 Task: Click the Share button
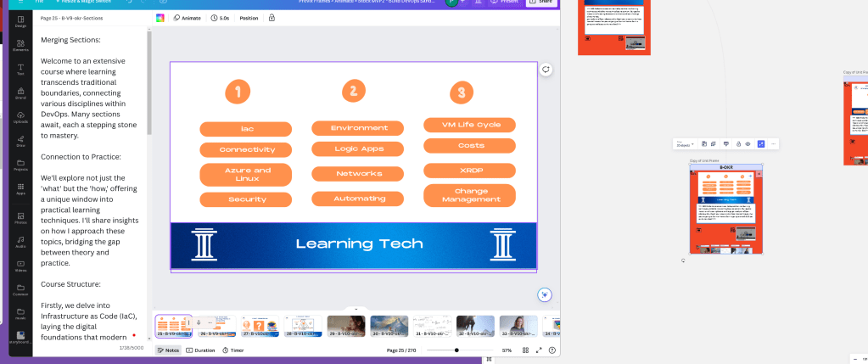pyautogui.click(x=540, y=2)
